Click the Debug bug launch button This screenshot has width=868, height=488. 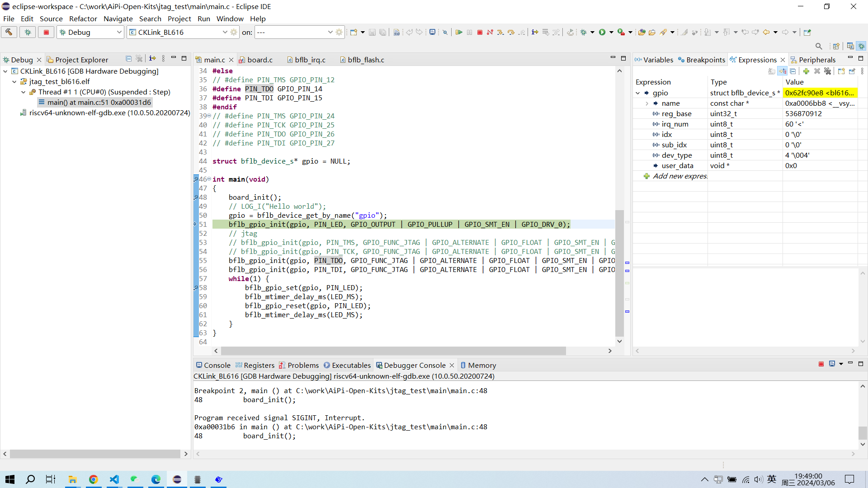coord(28,32)
